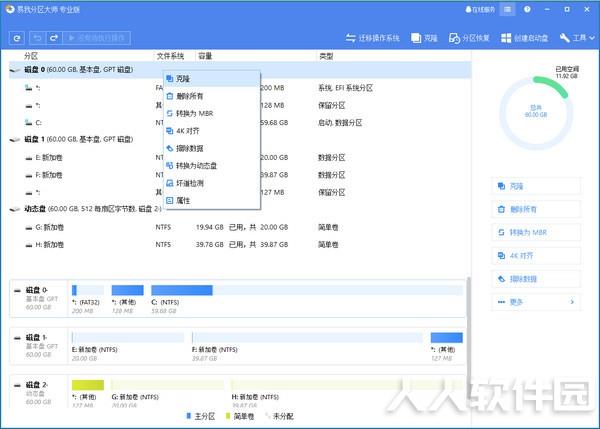Click the 类型 column header
600x429 pixels.
click(326, 56)
